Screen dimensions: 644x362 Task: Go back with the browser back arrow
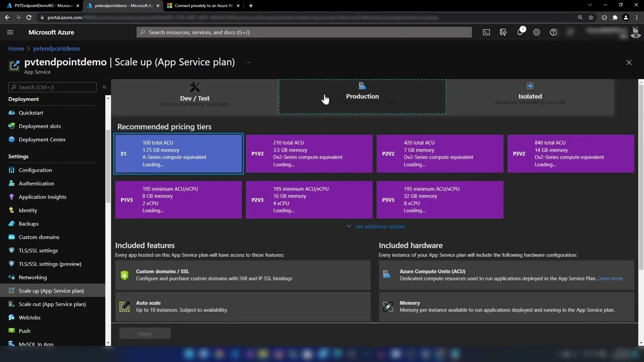tap(7, 17)
